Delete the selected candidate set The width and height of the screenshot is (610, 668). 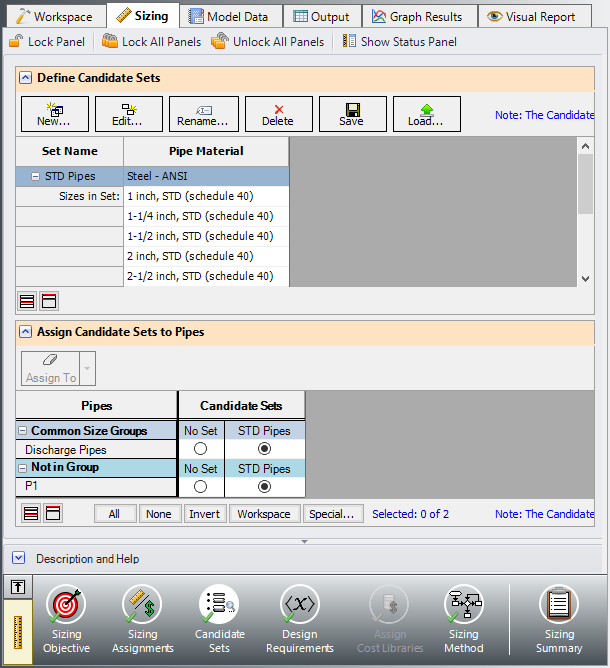pos(278,114)
